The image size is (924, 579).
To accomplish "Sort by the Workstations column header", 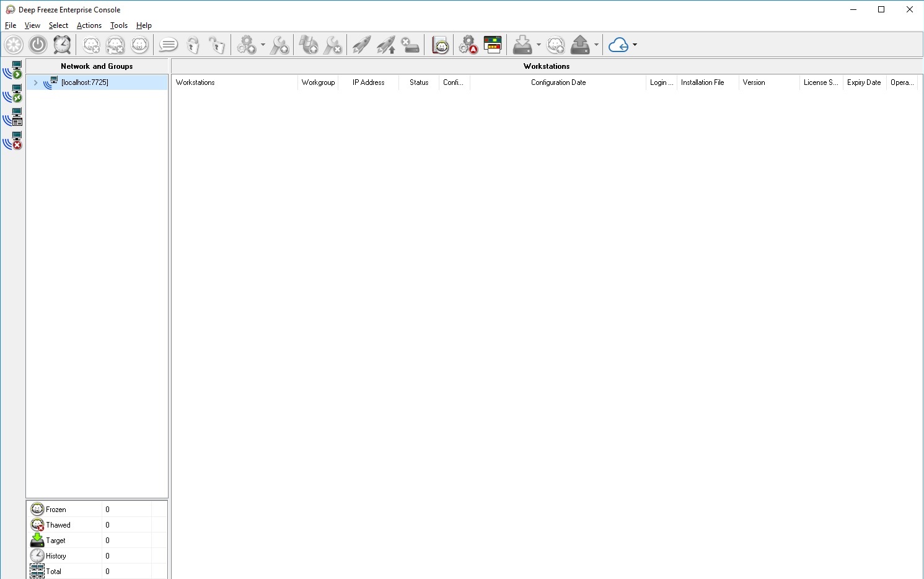I will tap(235, 82).
